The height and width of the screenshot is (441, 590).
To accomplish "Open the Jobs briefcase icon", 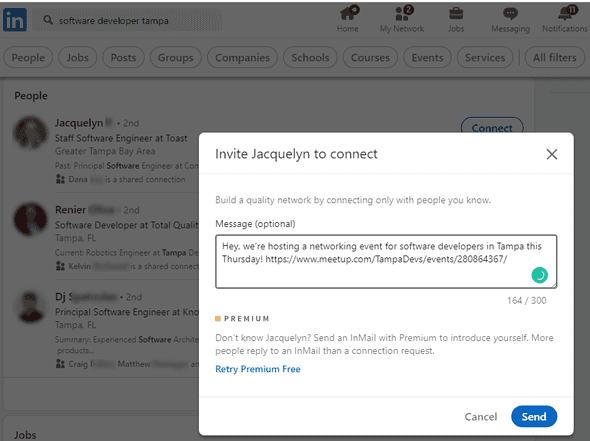I will click(456, 14).
